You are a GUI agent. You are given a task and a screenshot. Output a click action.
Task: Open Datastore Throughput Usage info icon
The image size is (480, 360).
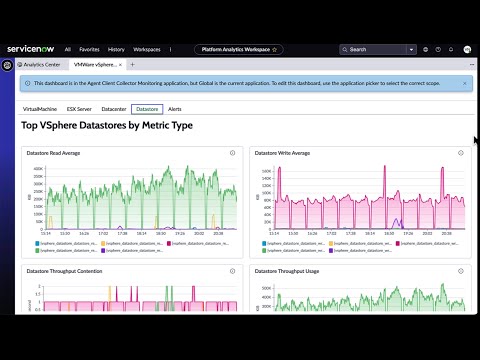[x=461, y=271]
